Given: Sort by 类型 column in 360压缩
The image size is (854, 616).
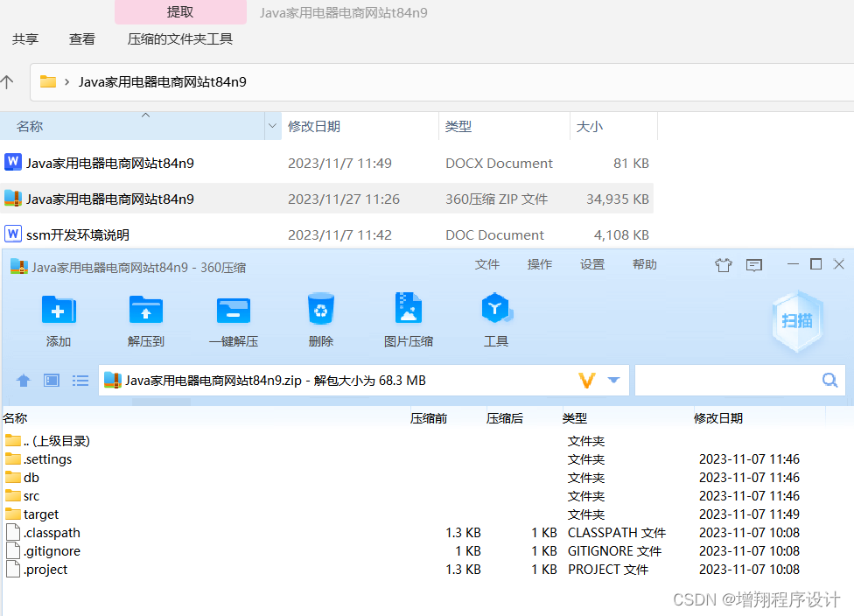Looking at the screenshot, I should tap(575, 418).
